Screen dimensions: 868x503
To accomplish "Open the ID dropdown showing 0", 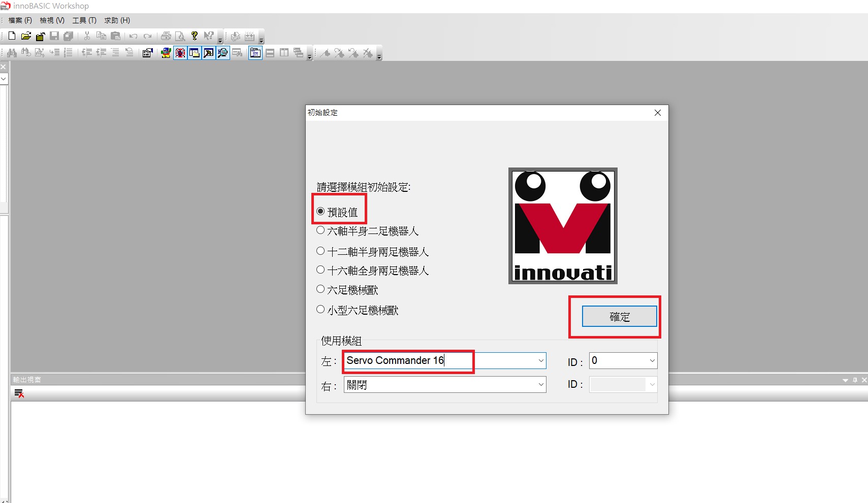I will (x=623, y=361).
